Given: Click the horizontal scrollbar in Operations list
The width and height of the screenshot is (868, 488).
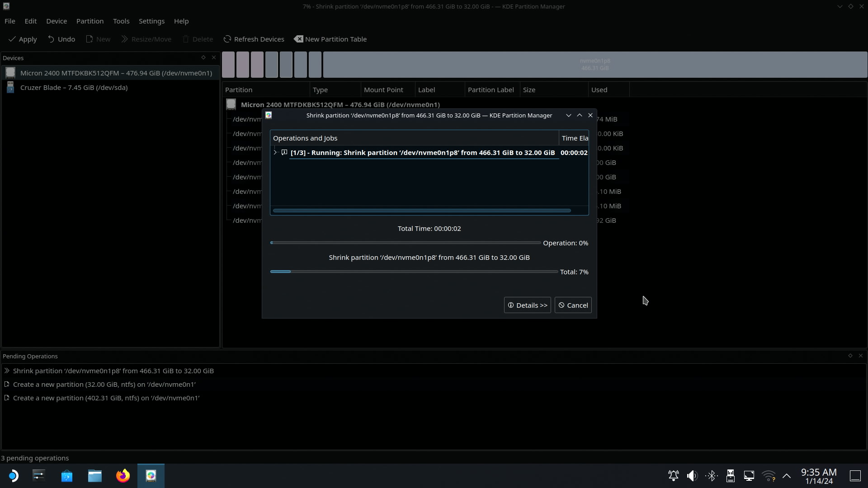Looking at the screenshot, I should coord(421,211).
